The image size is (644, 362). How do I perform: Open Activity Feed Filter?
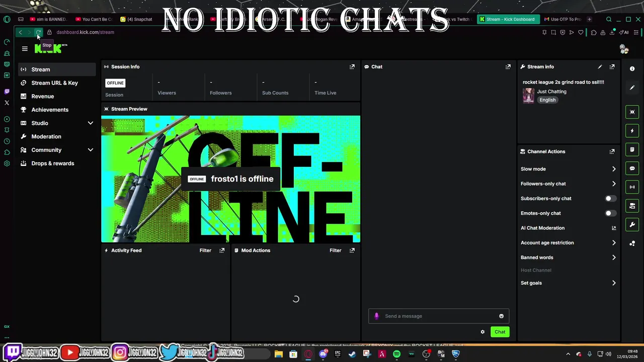tap(205, 250)
